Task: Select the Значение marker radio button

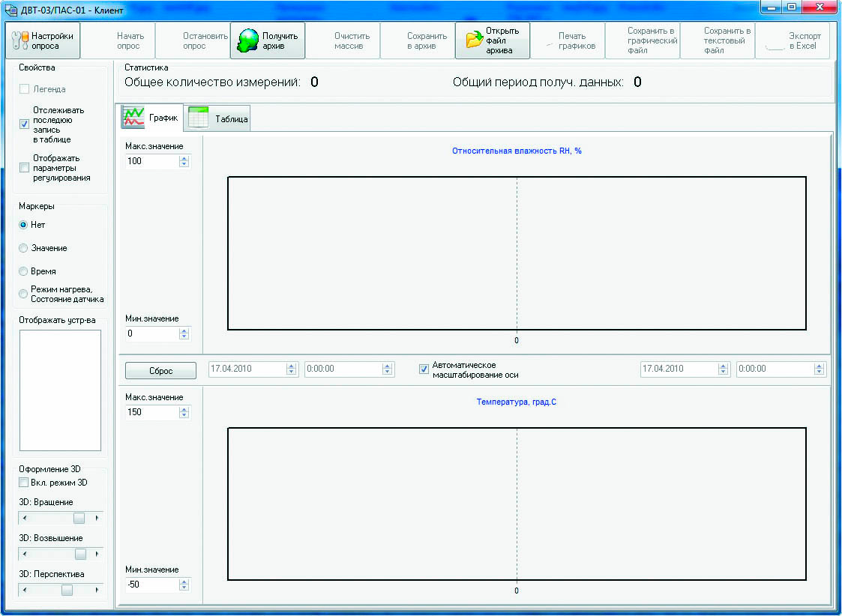Action: [x=23, y=248]
